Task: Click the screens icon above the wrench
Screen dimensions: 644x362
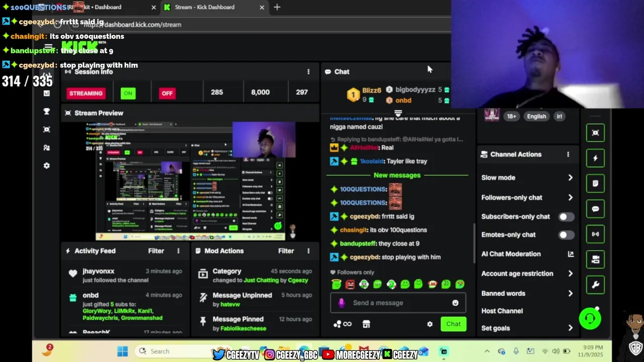Action: 595,259
